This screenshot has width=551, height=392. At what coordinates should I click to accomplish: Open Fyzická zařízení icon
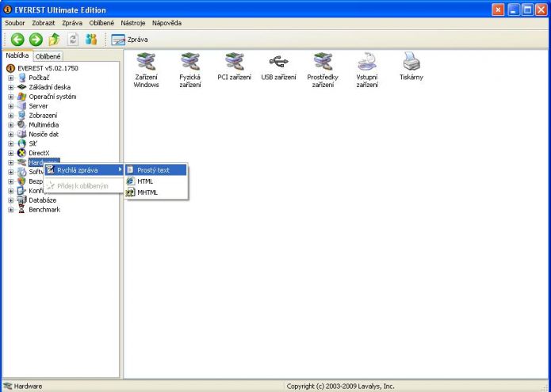(190, 70)
